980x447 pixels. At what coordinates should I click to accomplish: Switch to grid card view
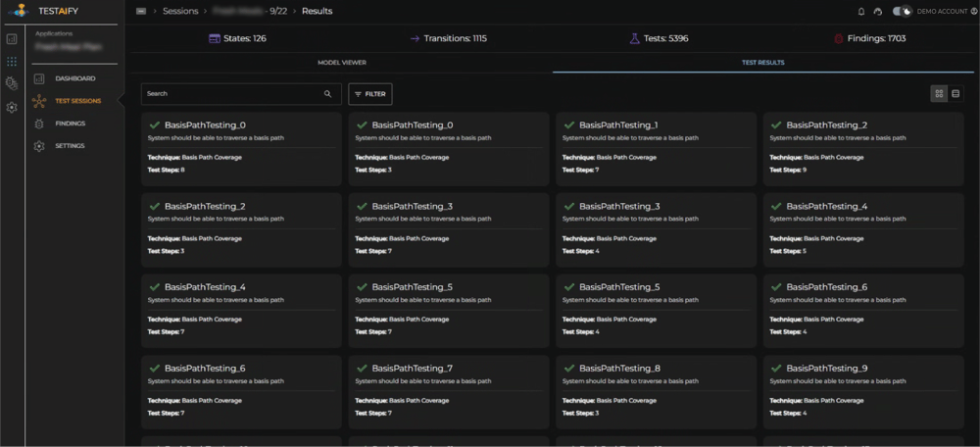939,94
